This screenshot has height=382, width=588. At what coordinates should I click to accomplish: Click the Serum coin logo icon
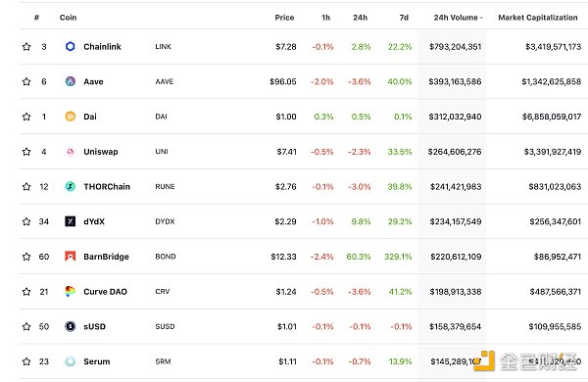click(71, 361)
